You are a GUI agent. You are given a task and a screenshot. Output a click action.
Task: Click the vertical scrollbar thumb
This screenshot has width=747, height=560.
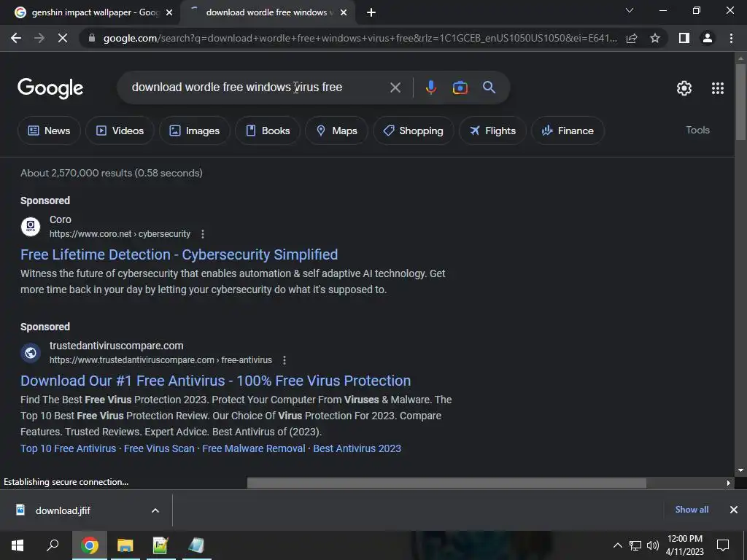pos(740,102)
